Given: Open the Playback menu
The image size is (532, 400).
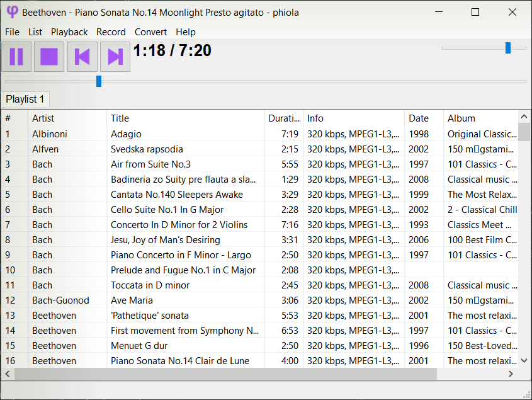Looking at the screenshot, I should pyautogui.click(x=69, y=32).
